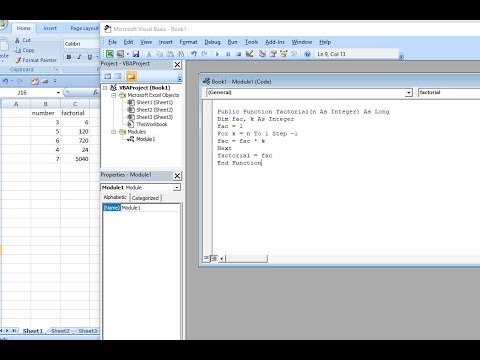
Task: Click Full Module View button at code window bottom
Action: 214,258
